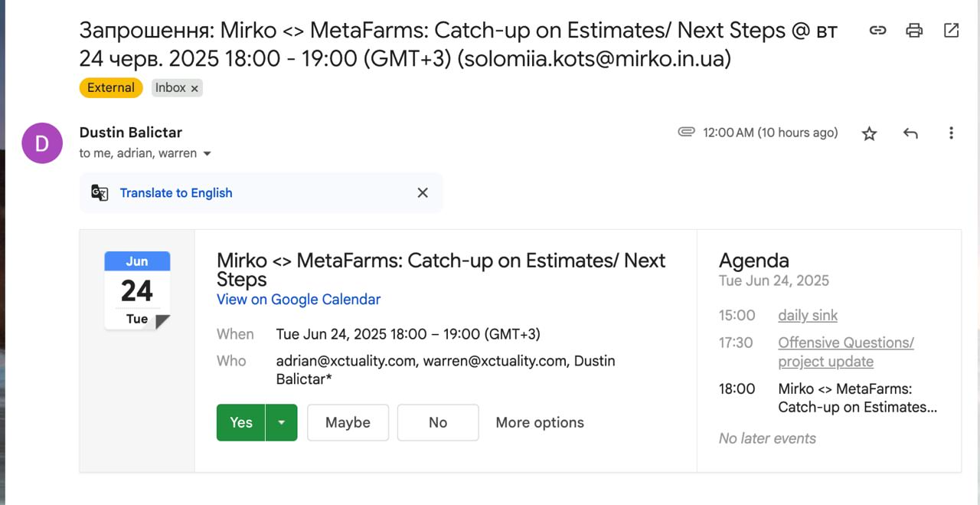
Task: Respond Yes to the meeting invitation
Action: [x=241, y=423]
